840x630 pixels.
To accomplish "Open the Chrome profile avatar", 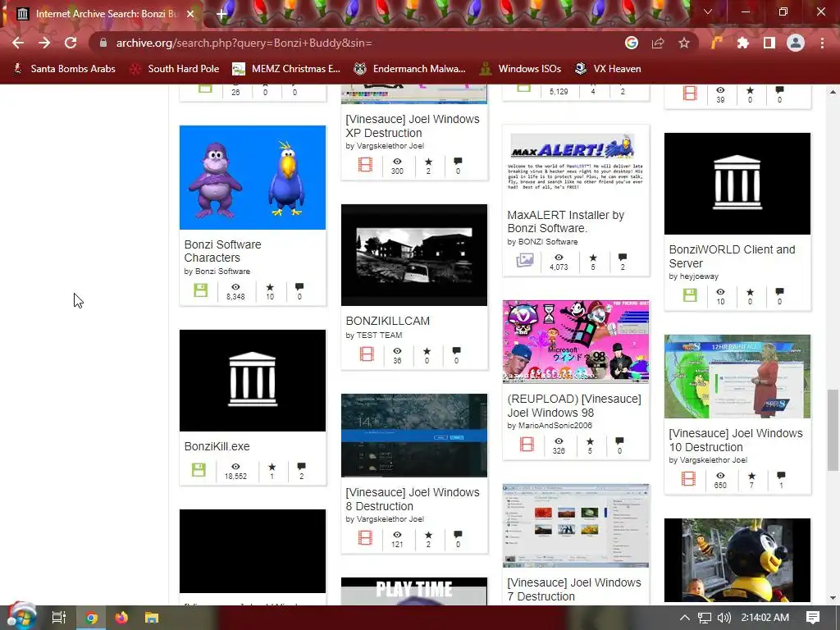I will click(x=796, y=43).
